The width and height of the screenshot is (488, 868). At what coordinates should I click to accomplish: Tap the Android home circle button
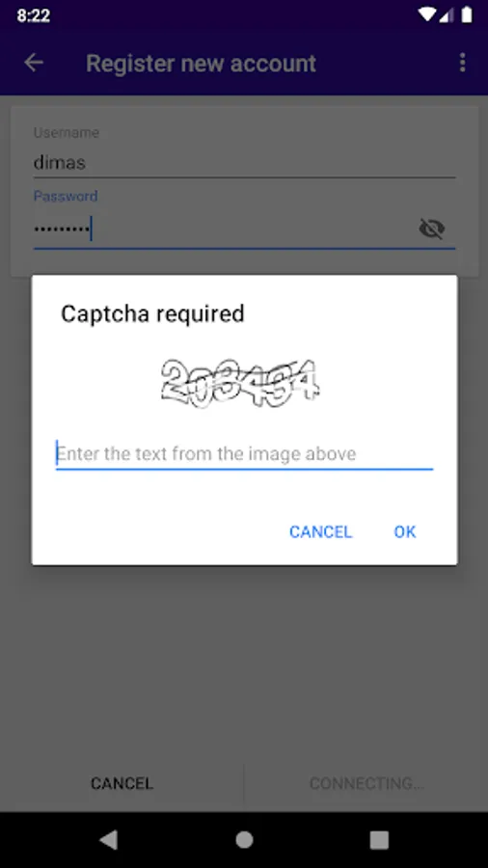coord(244,840)
